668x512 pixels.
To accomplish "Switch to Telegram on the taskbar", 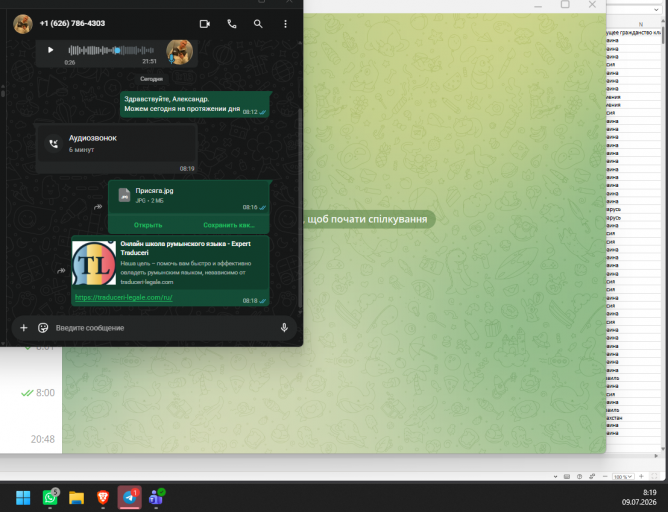I will point(130,498).
